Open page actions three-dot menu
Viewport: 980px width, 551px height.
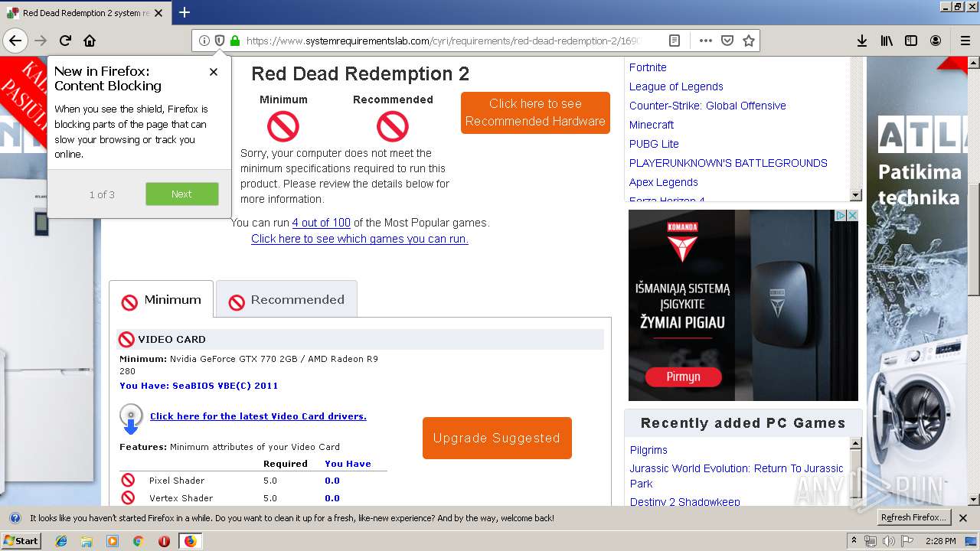tap(706, 41)
